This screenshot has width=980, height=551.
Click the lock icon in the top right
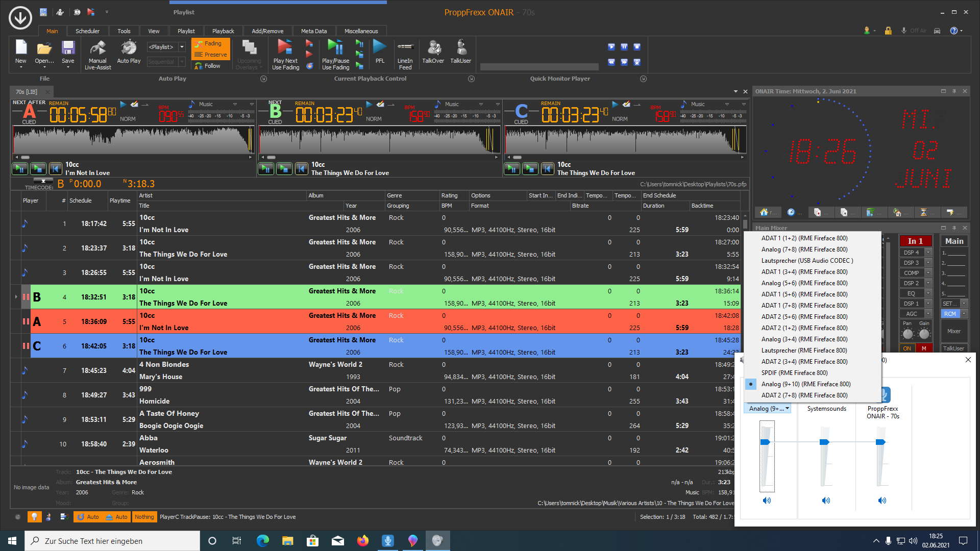pos(888,31)
